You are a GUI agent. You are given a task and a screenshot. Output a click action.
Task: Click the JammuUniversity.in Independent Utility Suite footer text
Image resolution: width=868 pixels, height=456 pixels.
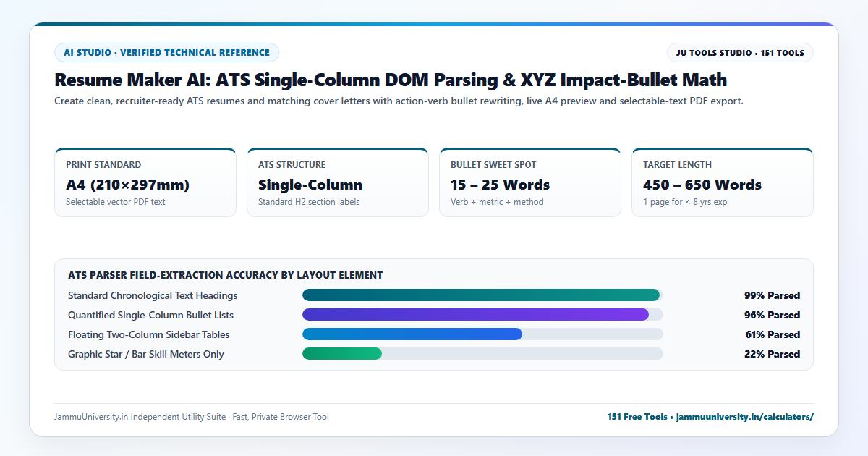[x=192, y=417]
